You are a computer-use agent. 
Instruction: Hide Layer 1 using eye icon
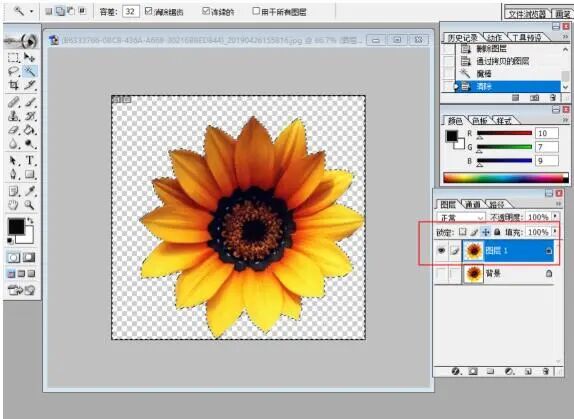[x=441, y=251]
